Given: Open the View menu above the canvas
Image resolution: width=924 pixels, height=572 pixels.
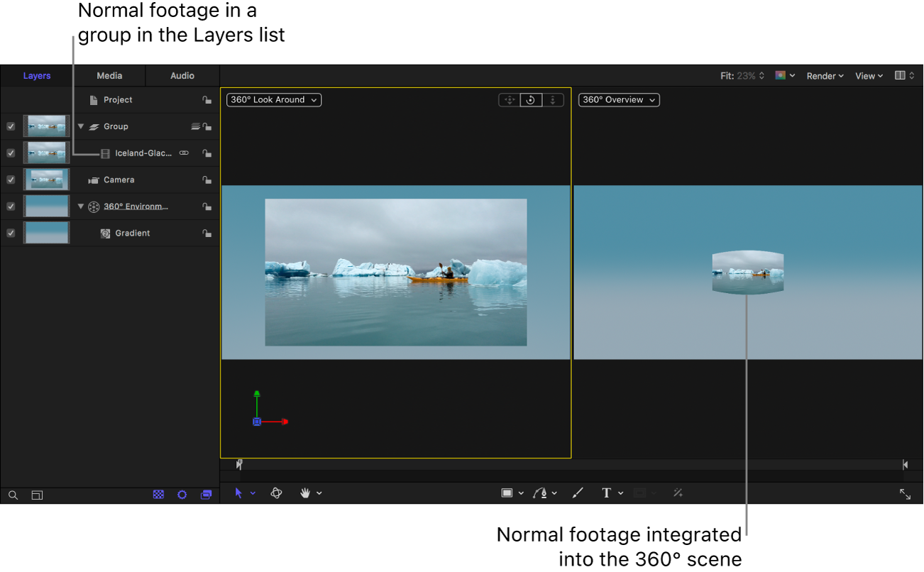Looking at the screenshot, I should (x=868, y=75).
